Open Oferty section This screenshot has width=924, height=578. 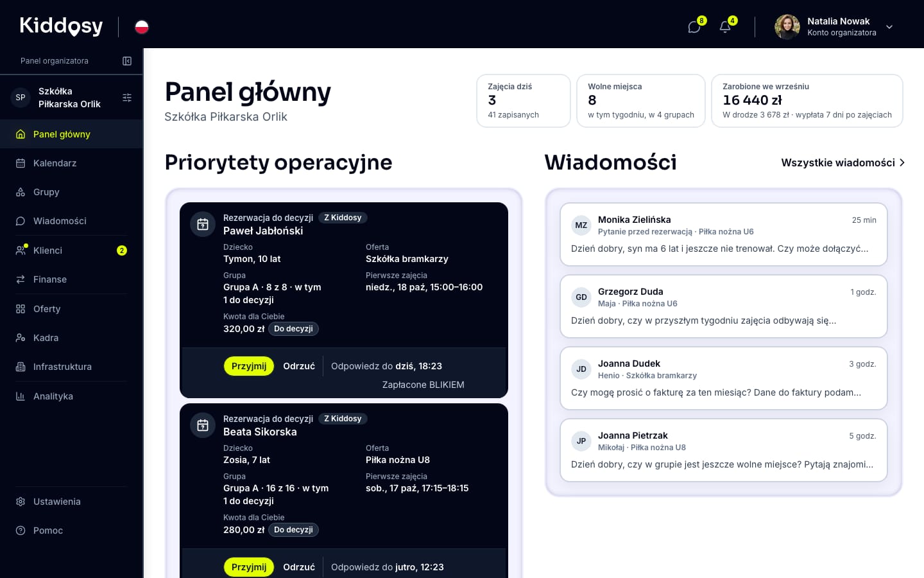pos(71,309)
